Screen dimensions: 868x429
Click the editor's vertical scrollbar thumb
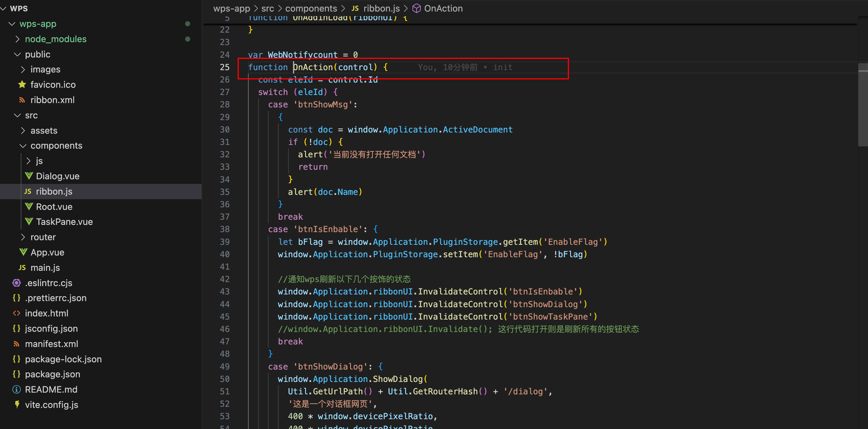click(x=863, y=105)
